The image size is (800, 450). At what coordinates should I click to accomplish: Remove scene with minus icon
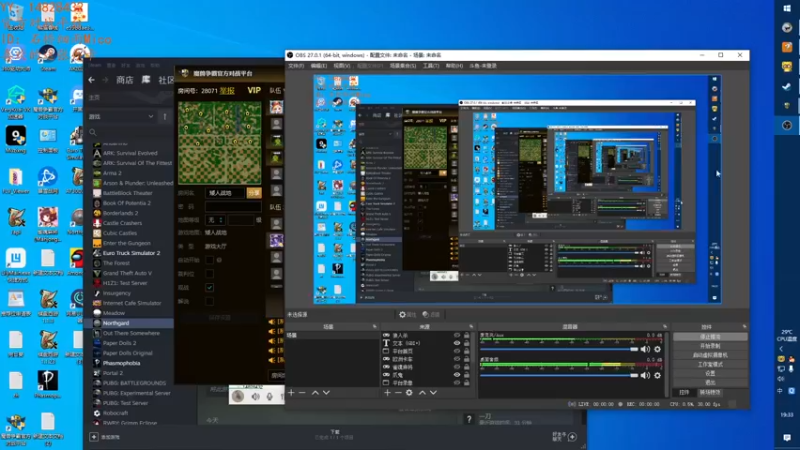[x=302, y=393]
